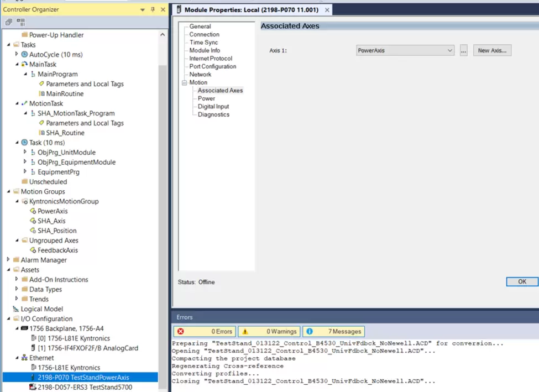Click the Task (10 ms) clock icon
The height and width of the screenshot is (392, 539).
[24, 142]
